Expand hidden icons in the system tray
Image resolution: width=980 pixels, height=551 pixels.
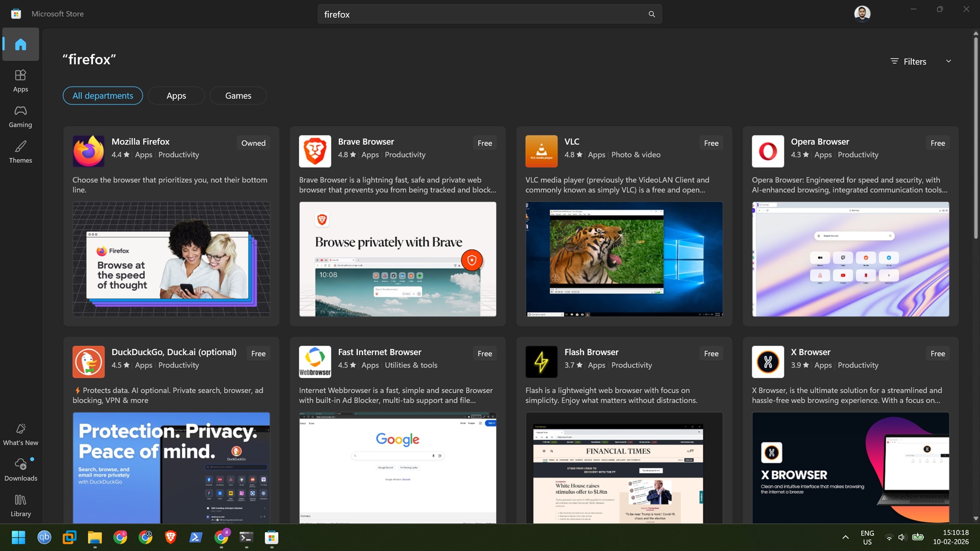[845, 537]
